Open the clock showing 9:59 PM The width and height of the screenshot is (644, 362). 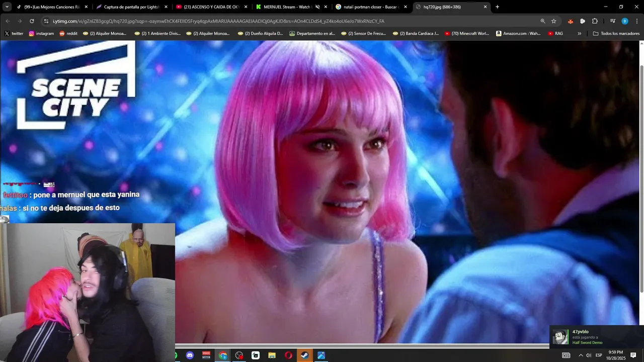pos(616,355)
